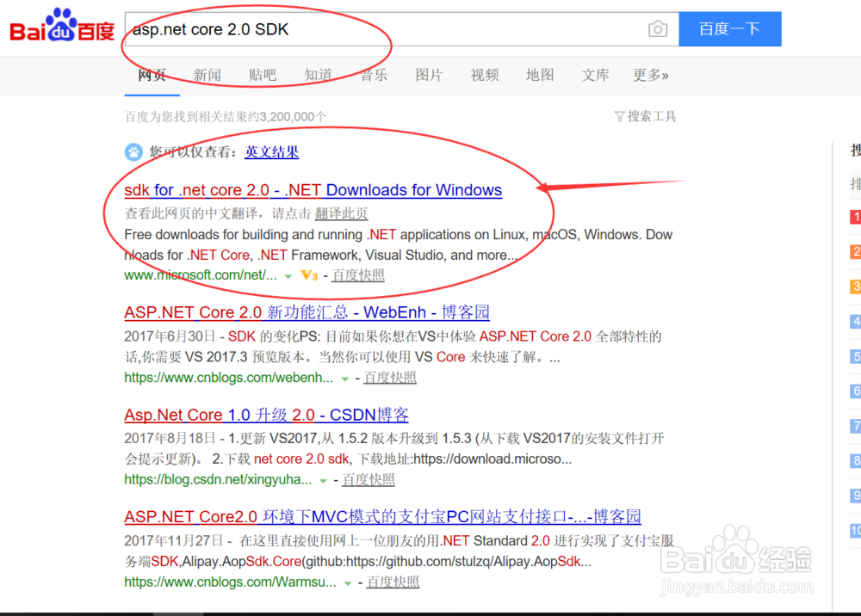Viewport: 861px width, 616px height.
Task: Open the 文库 tab
Action: (x=595, y=75)
